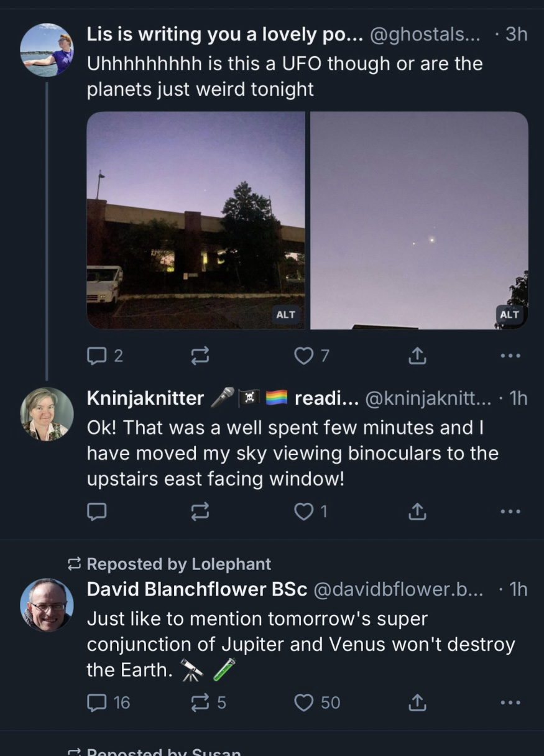
Task: Repost Lis's UFO planets post
Action: click(200, 356)
